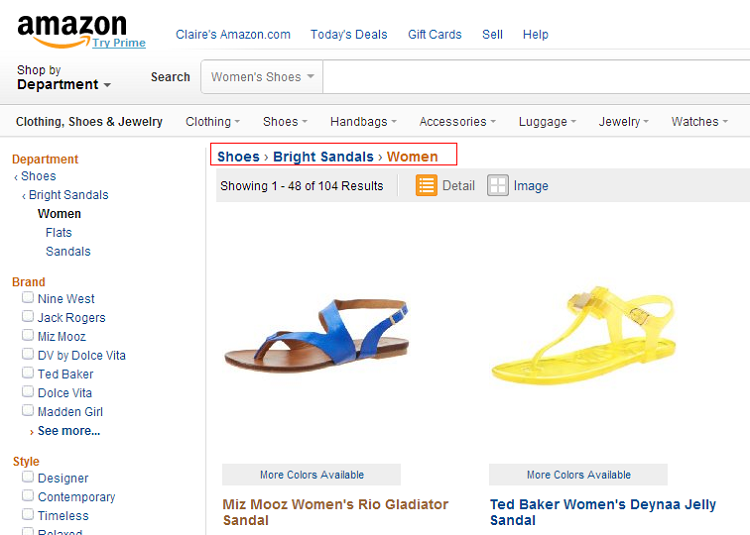Expand the Shop by Department menu

point(64,77)
